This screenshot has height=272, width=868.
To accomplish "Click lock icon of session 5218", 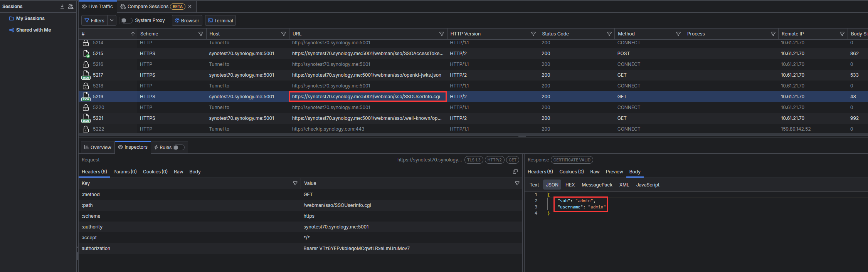I will click(86, 86).
